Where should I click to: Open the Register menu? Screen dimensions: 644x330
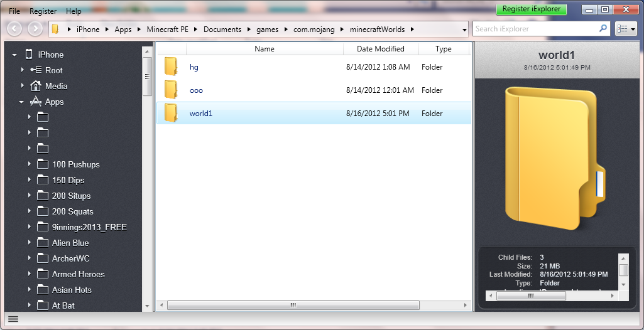[43, 11]
